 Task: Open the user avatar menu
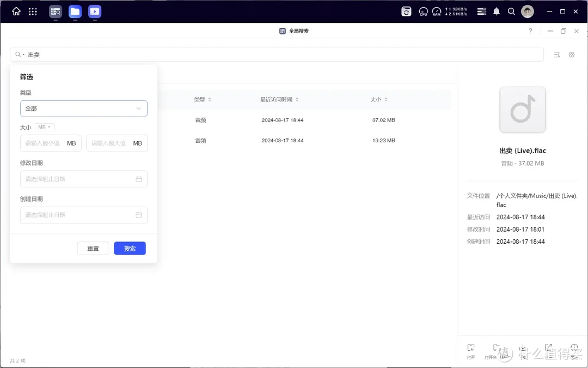527,11
